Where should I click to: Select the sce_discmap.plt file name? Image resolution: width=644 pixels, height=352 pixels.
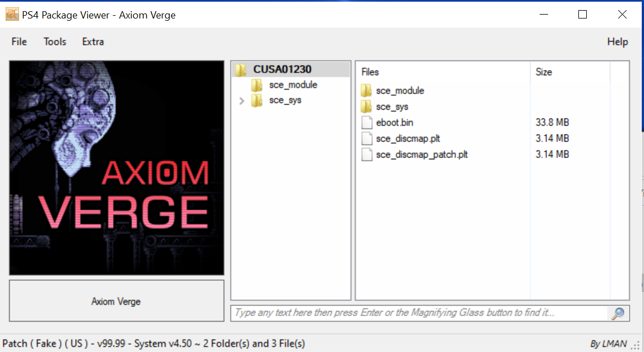pos(408,138)
